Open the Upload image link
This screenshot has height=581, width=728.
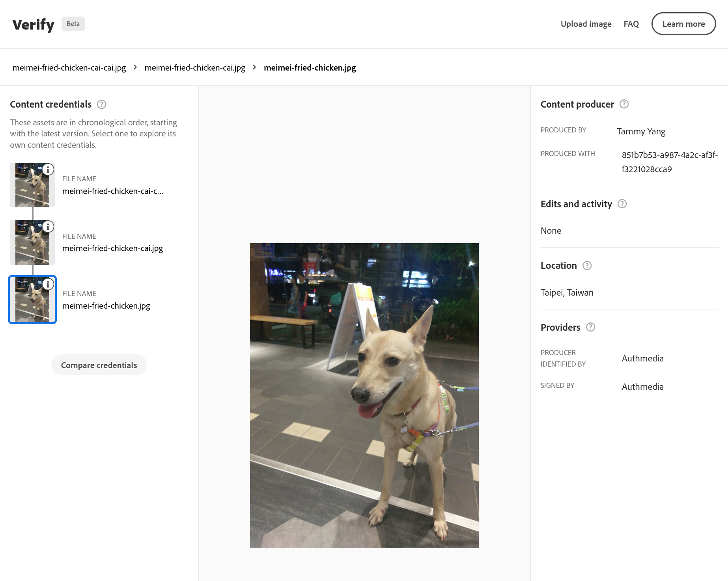pos(586,24)
